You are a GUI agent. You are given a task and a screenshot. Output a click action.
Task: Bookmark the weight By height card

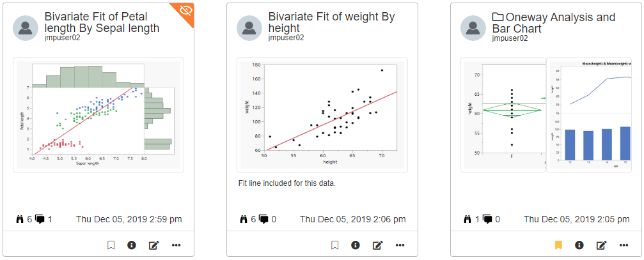pos(334,245)
